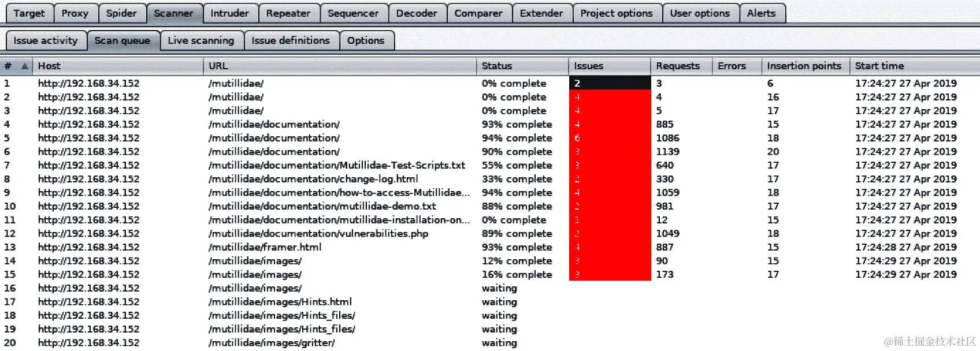Select red issues cell showing 6 in row 5

(610, 138)
